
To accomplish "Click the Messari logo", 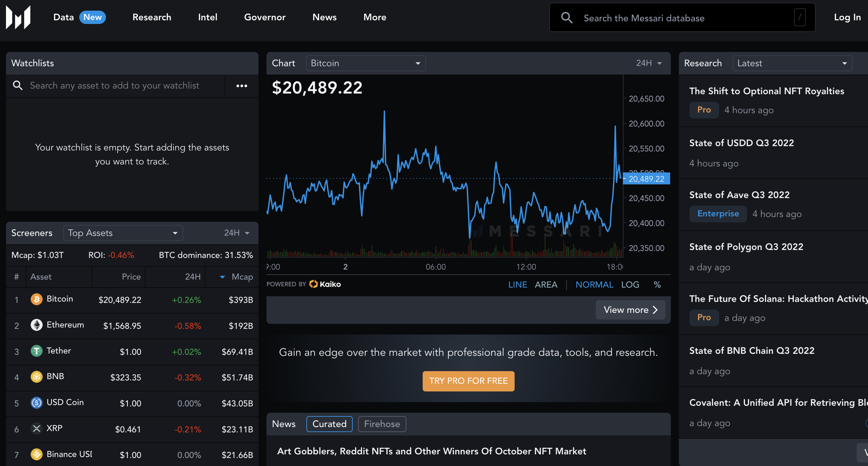I will click(18, 17).
